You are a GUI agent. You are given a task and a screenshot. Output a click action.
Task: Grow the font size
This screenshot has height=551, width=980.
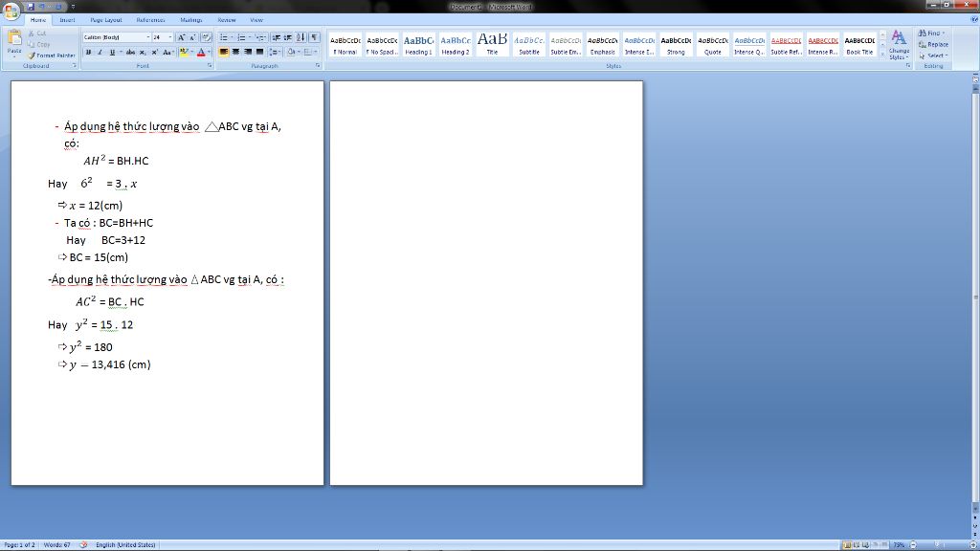pyautogui.click(x=181, y=37)
